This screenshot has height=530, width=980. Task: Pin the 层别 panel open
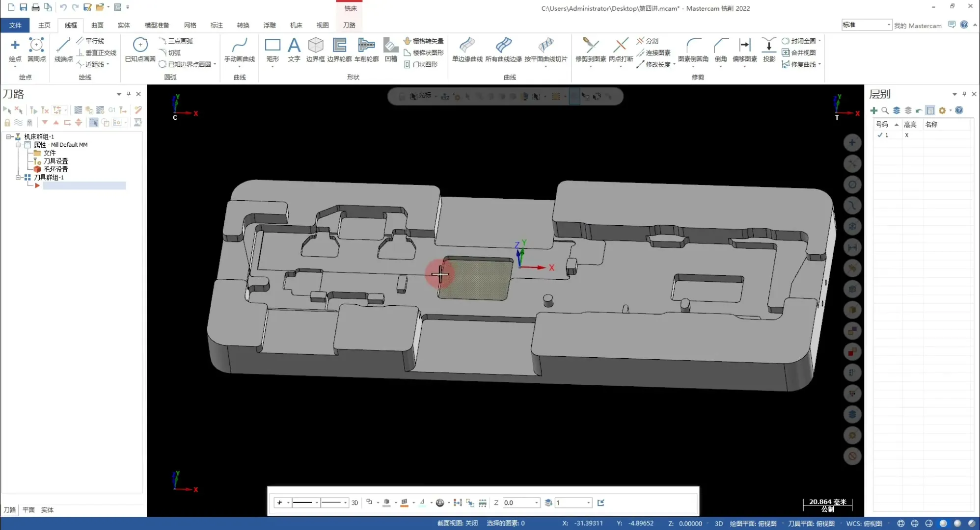point(964,94)
